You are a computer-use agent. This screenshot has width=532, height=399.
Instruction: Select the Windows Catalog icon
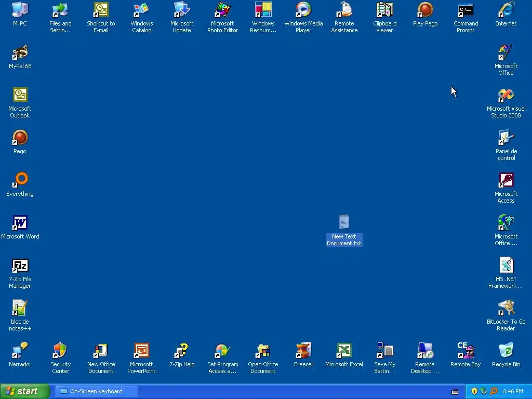pos(141,9)
